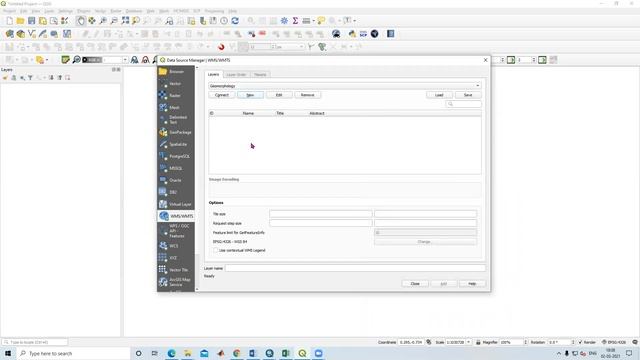The image size is (640, 360).
Task: Switch to the Layer Order tab
Action: 236,75
